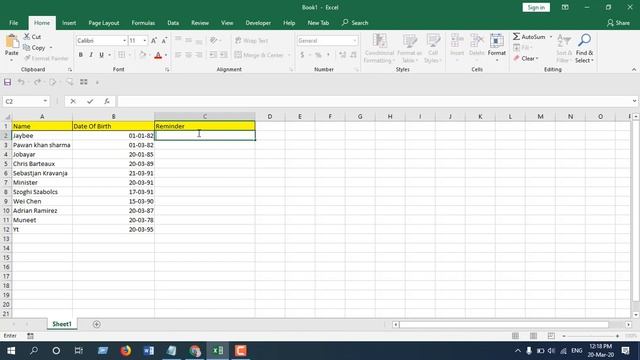Switch to the Formulas tab

click(x=143, y=23)
